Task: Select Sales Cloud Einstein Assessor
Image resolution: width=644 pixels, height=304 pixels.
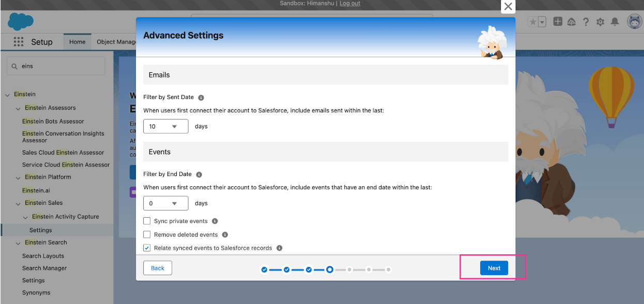Action: pyautogui.click(x=63, y=152)
